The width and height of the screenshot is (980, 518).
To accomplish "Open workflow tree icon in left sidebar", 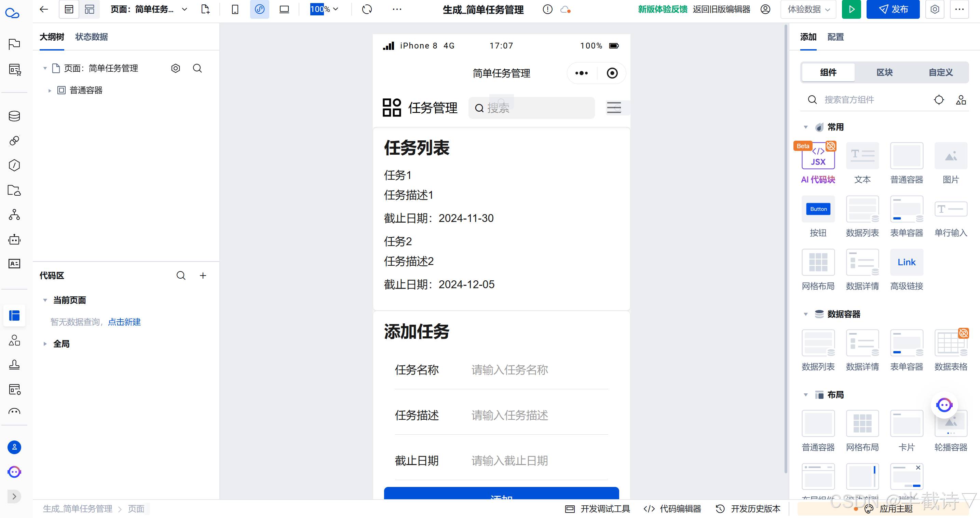I will click(14, 215).
